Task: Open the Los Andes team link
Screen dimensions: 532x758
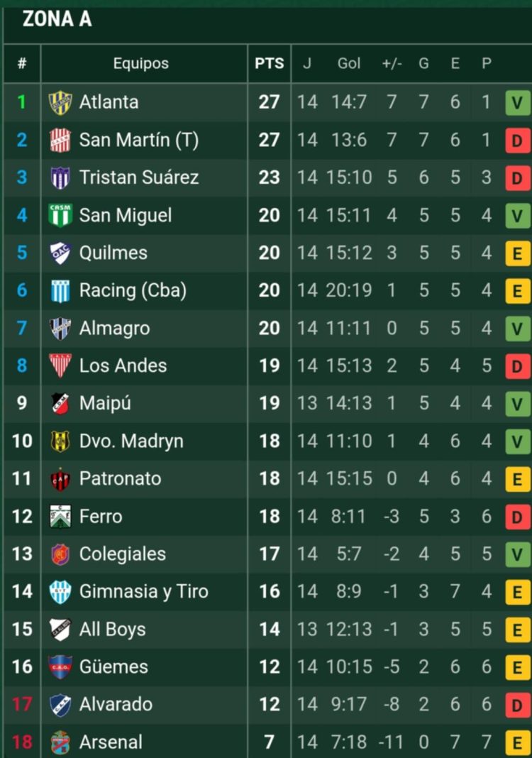Action: pyautogui.click(x=123, y=366)
